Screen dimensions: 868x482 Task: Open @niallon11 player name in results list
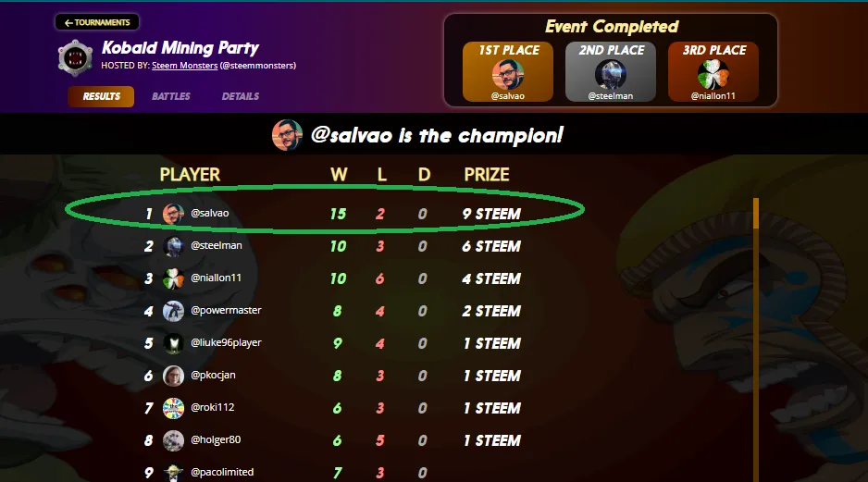216,278
